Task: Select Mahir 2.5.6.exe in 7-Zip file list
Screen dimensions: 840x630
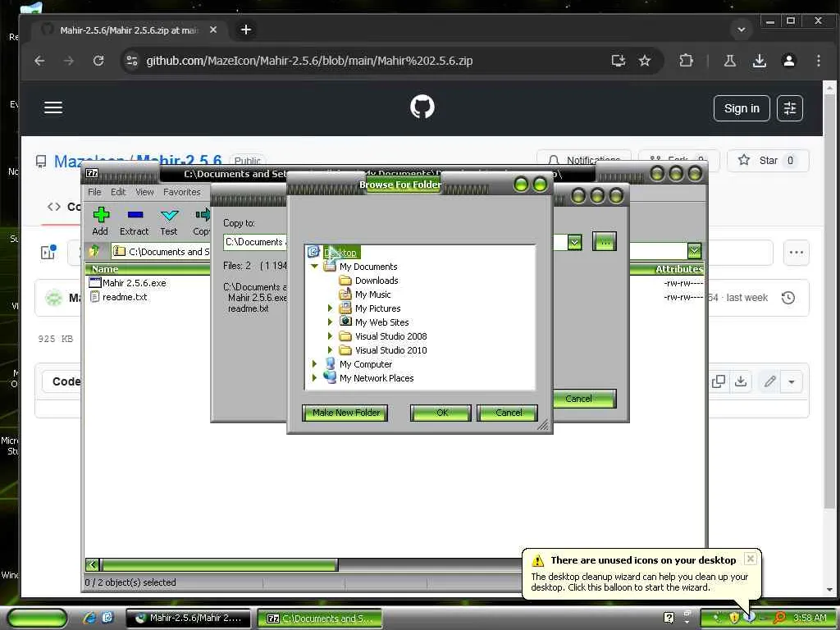Action: pyautogui.click(x=134, y=283)
